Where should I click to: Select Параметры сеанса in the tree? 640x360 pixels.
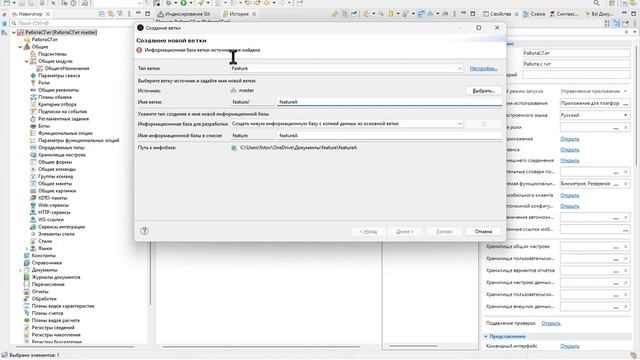pos(59,76)
